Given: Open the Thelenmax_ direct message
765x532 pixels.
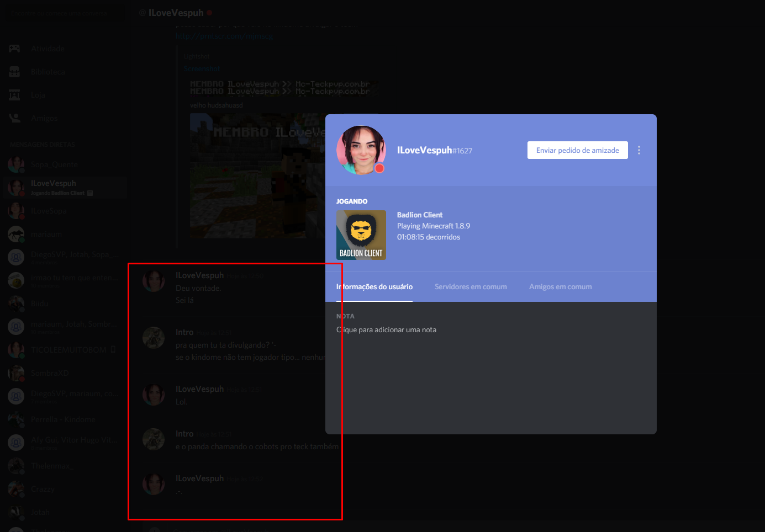Looking at the screenshot, I should tap(65, 466).
